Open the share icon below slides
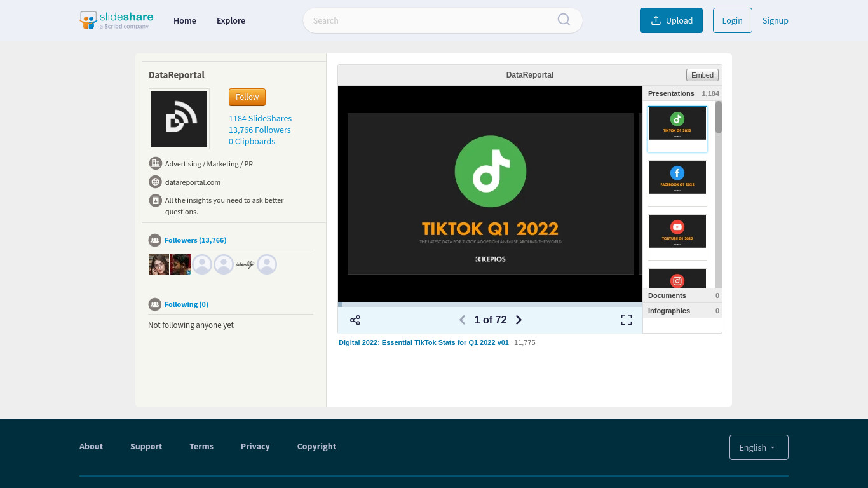This screenshot has height=488, width=868. click(355, 320)
